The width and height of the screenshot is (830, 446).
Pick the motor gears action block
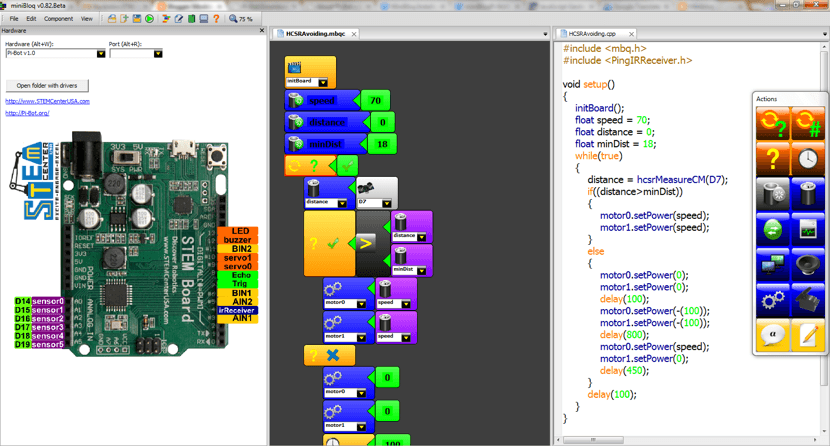point(771,298)
